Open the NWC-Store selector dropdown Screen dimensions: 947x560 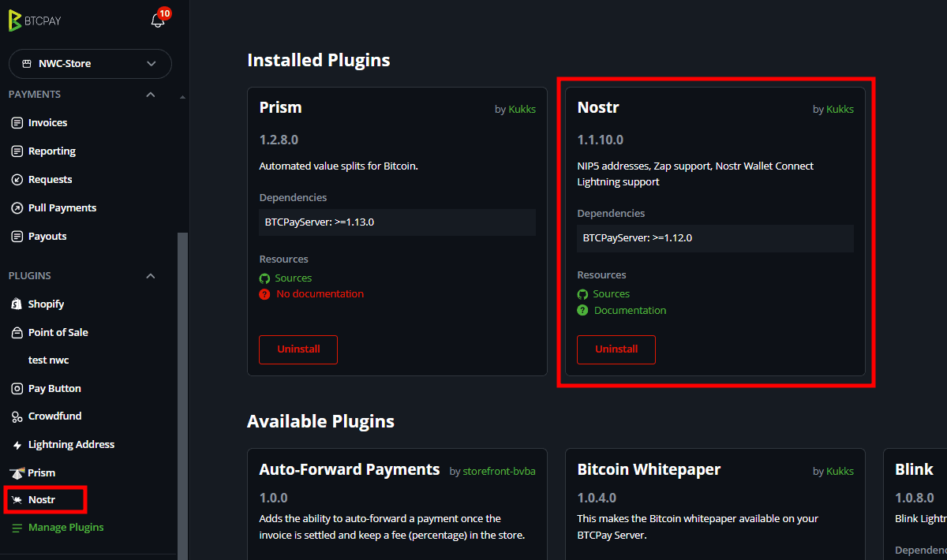tap(90, 64)
